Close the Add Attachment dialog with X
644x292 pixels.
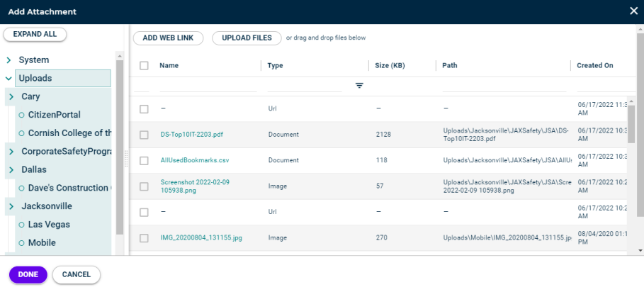tap(634, 11)
